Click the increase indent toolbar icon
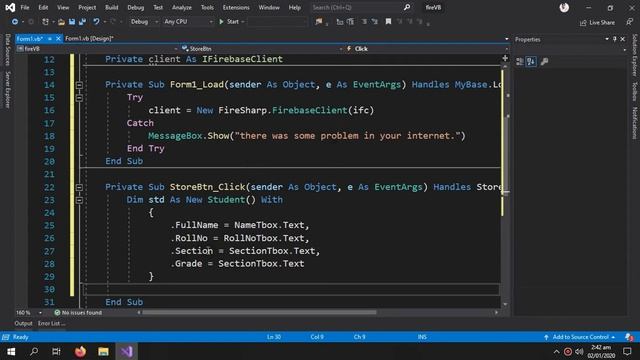The width and height of the screenshot is (640, 360). click(x=350, y=22)
